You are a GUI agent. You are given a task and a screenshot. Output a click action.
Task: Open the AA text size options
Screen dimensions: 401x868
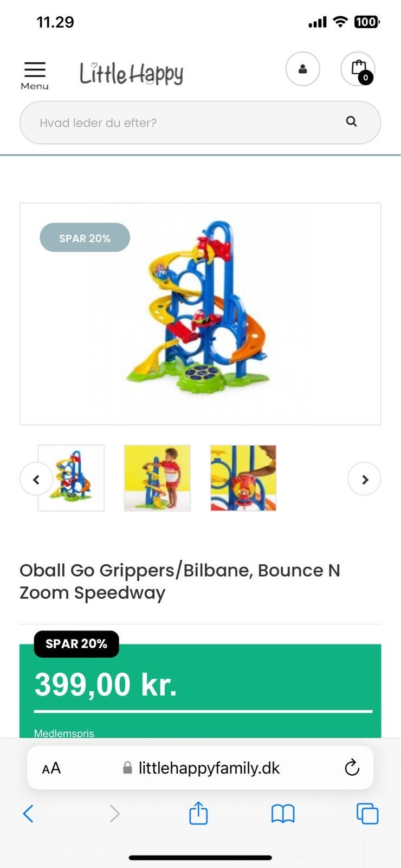click(x=51, y=768)
